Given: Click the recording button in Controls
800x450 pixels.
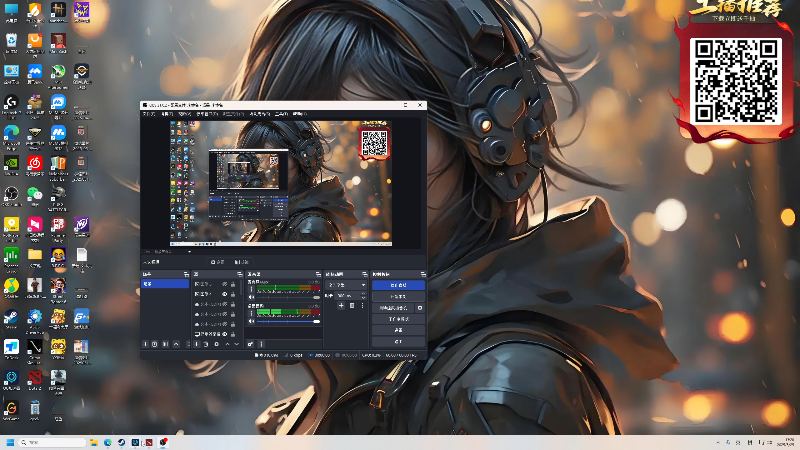Looking at the screenshot, I should click(399, 296).
